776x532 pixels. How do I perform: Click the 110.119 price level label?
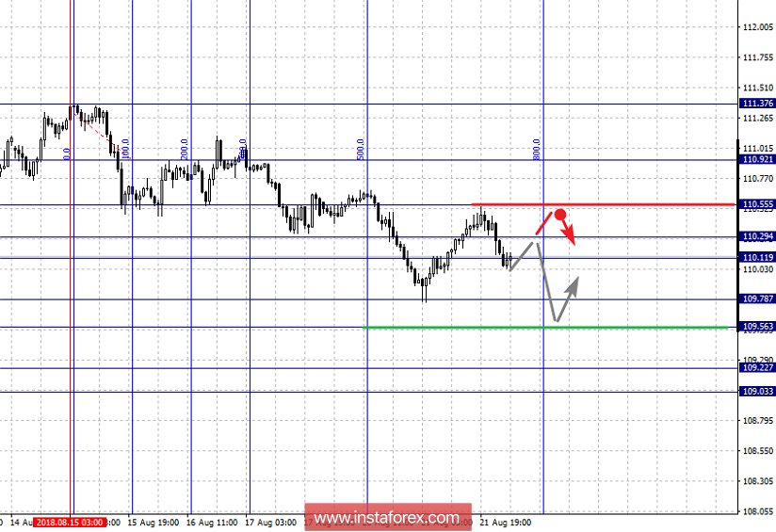[757, 257]
